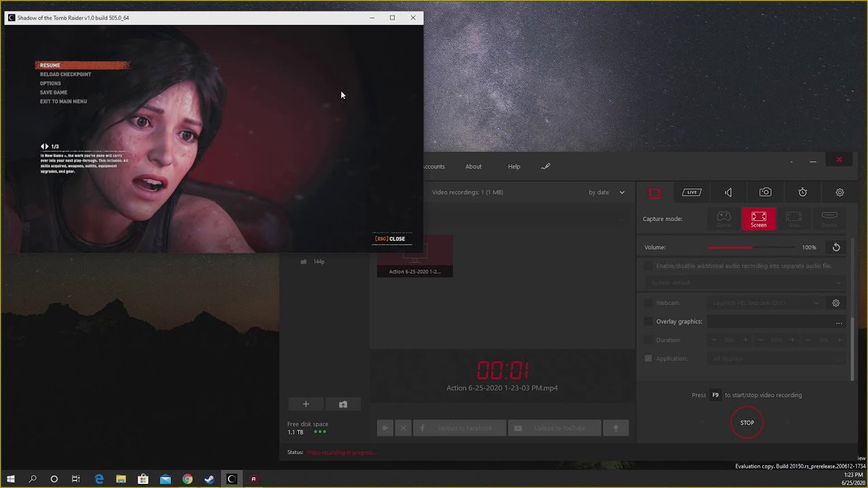Viewport: 868px width, 488px height.
Task: Switch to the LIVE streaming tab
Action: 692,192
